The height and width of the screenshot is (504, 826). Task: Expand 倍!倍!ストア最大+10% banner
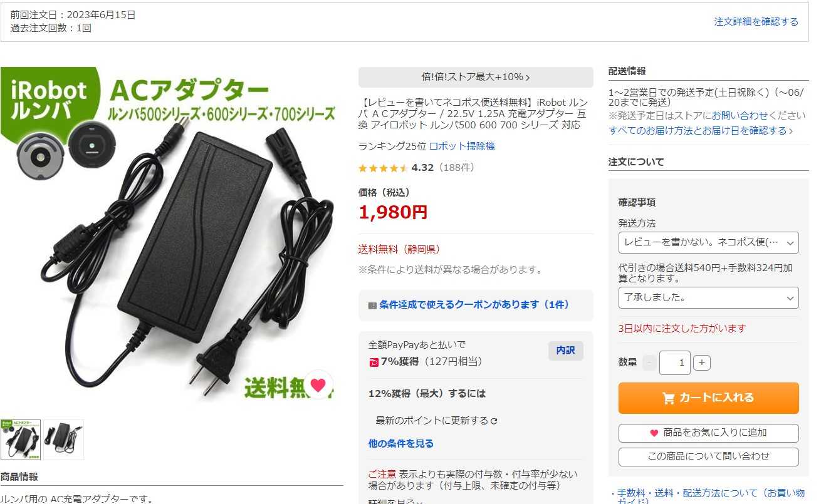[x=476, y=77]
